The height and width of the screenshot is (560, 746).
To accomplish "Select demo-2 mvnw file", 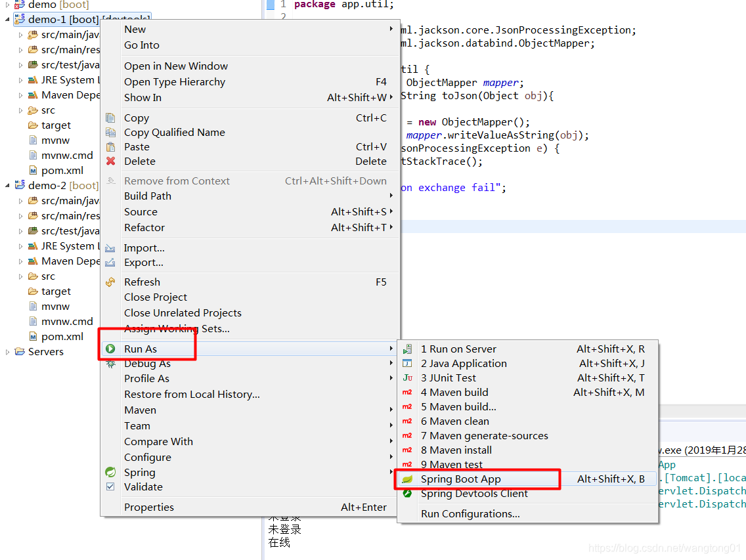I will (x=55, y=307).
